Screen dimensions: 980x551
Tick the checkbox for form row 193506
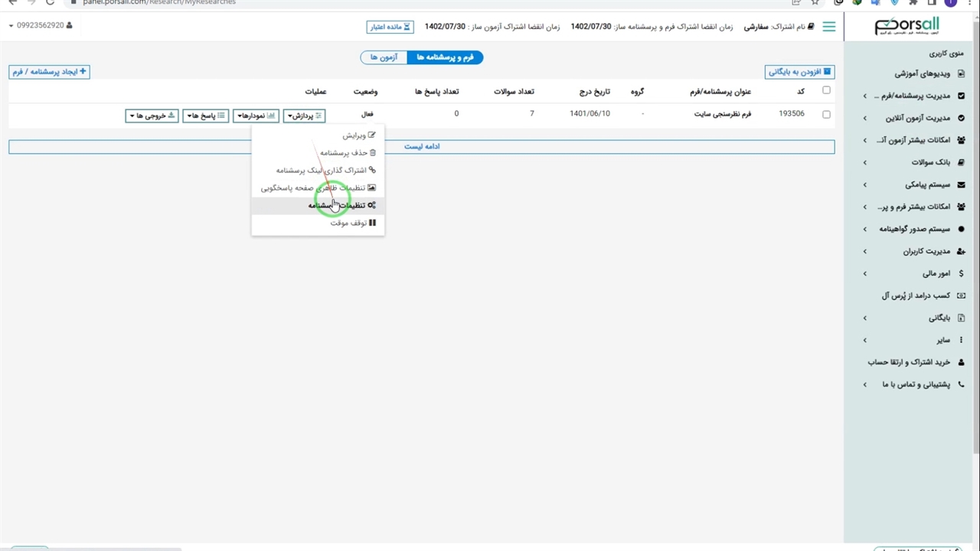[x=826, y=115]
